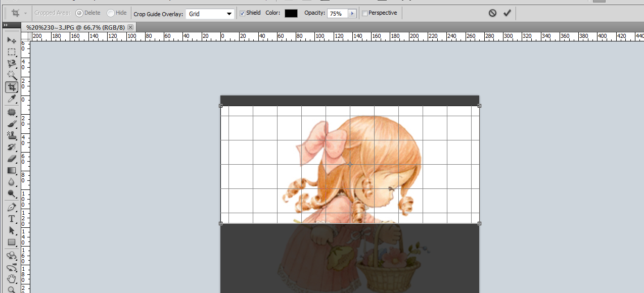Cancel the current crop operation
Image resolution: width=644 pixels, height=293 pixels.
(x=492, y=13)
